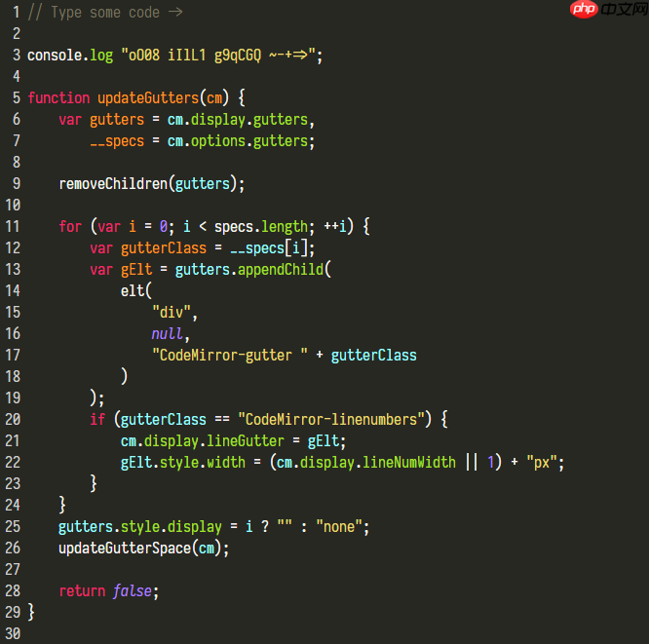Click "__specs" variable on line 7
This screenshot has width=649, height=644.
pos(117,141)
